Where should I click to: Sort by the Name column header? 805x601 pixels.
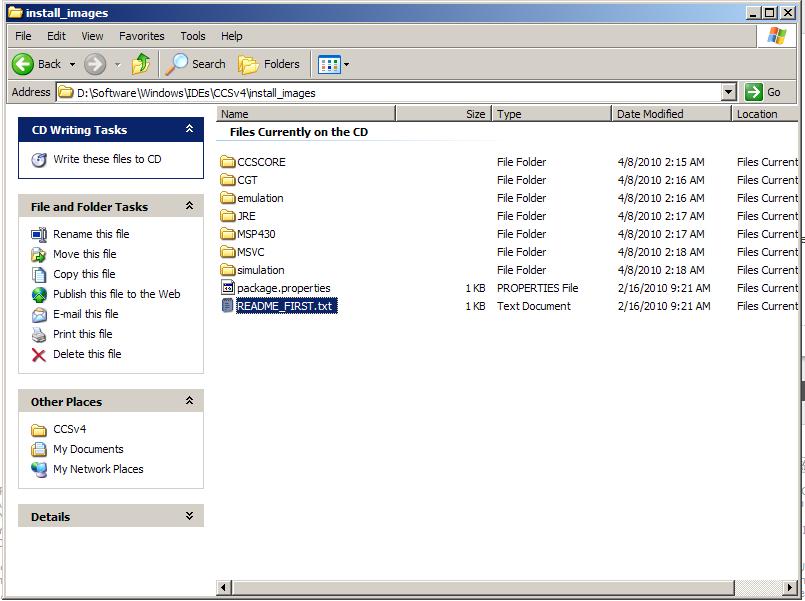pos(306,114)
